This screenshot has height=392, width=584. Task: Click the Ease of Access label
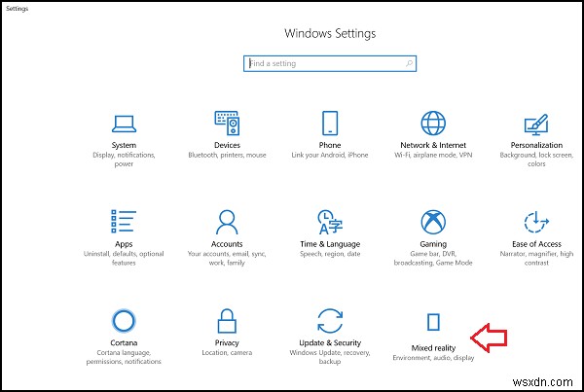(x=536, y=244)
